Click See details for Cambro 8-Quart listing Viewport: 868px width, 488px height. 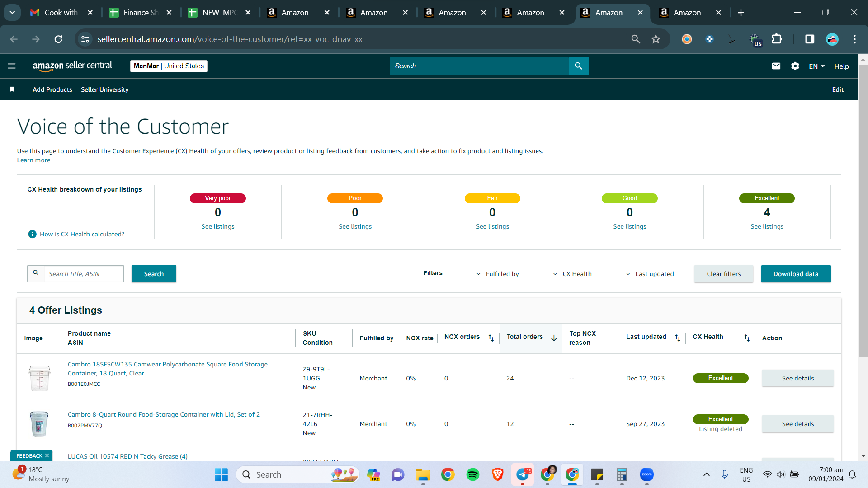[x=798, y=424]
